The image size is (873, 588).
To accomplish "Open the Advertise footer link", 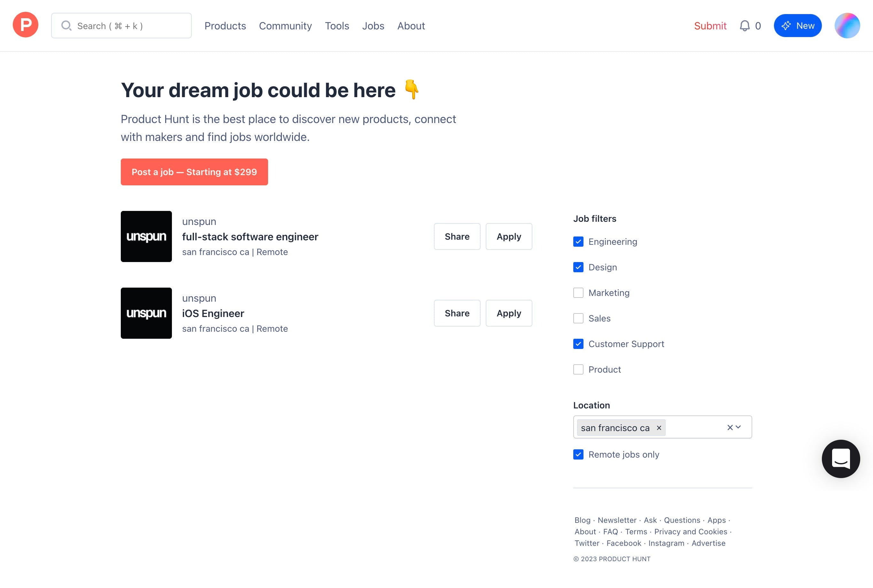I will pyautogui.click(x=708, y=543).
